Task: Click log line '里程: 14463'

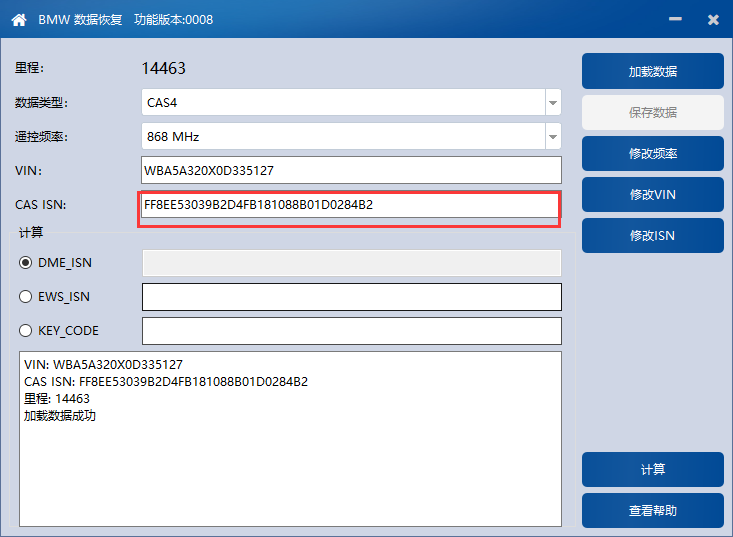Action: click(57, 399)
